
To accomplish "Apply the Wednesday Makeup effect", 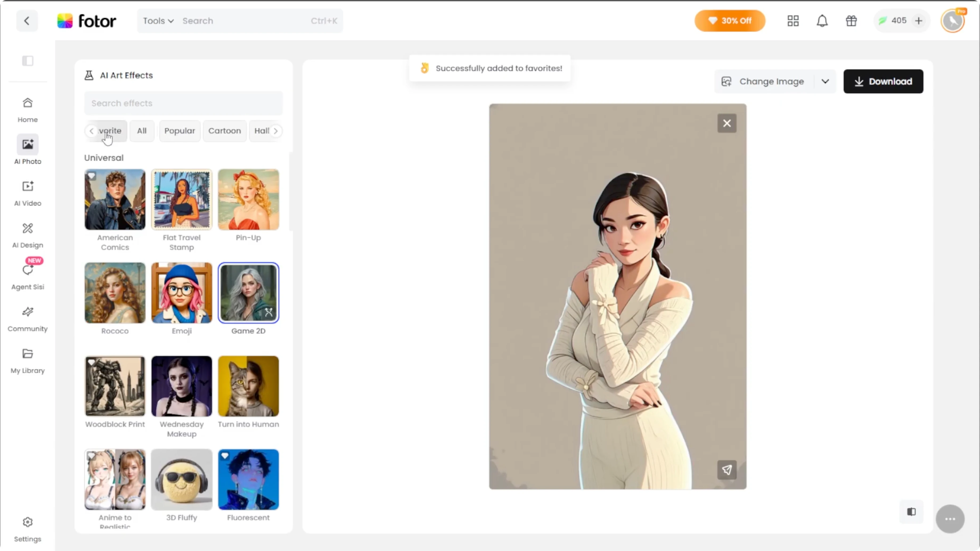I will 181,386.
